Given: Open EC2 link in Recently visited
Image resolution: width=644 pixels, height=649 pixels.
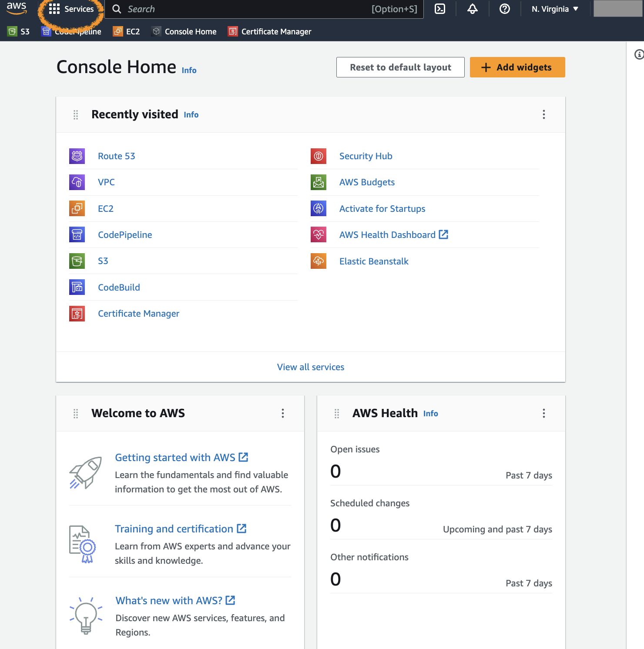Looking at the screenshot, I should (106, 209).
